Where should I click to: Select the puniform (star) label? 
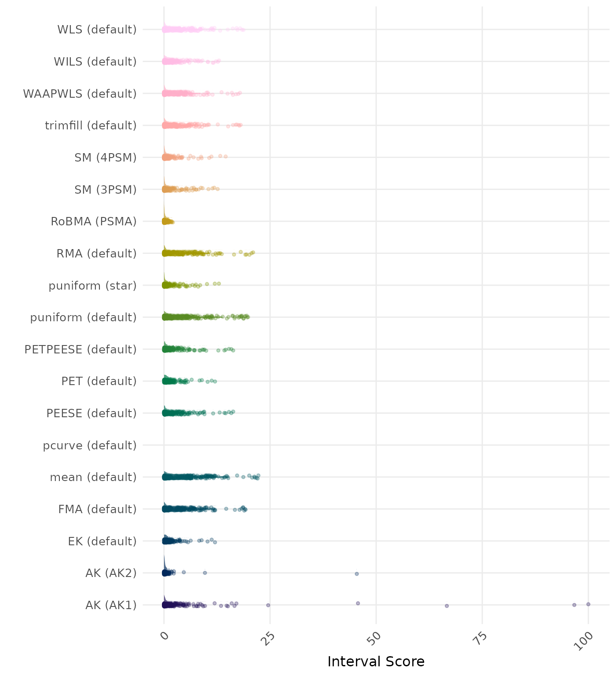click(x=92, y=286)
